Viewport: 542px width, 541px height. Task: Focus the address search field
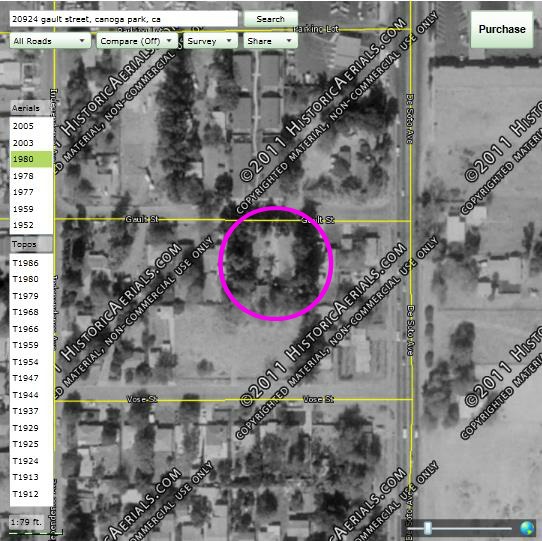(x=124, y=19)
